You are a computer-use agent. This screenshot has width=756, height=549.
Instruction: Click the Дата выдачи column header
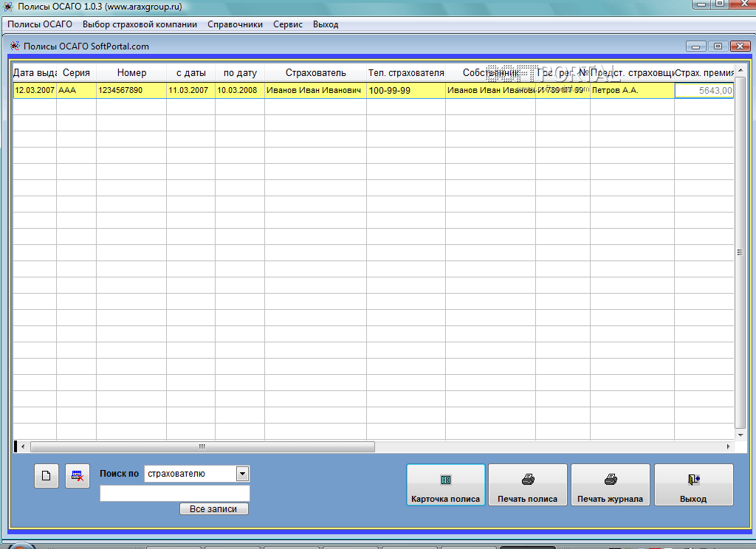pos(35,73)
